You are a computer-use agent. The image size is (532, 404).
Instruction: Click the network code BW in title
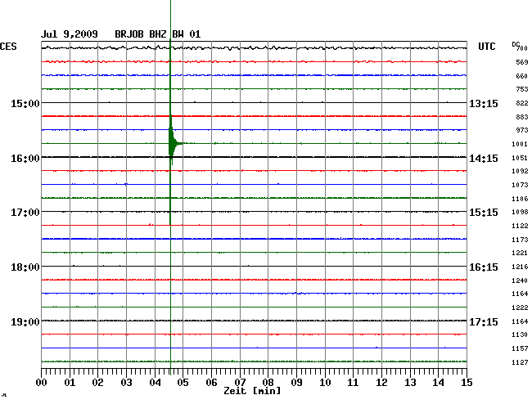pyautogui.click(x=178, y=34)
